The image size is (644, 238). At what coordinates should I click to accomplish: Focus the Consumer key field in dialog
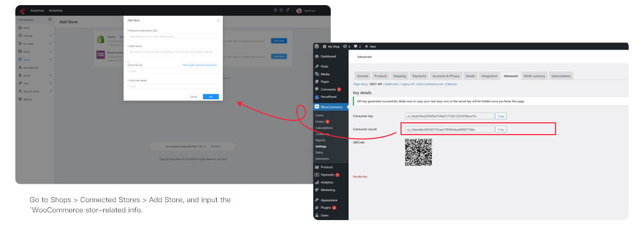point(173,71)
